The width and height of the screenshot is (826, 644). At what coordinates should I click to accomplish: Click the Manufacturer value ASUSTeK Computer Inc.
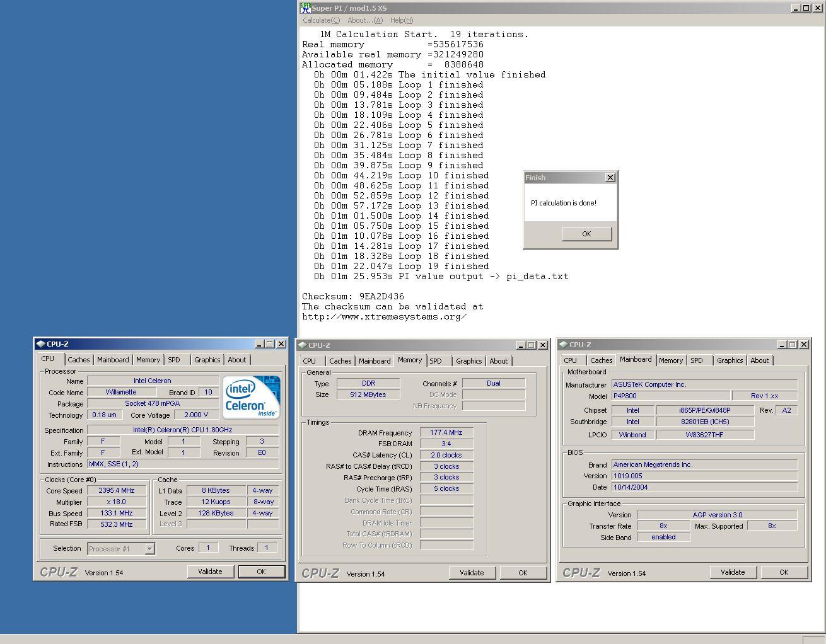[x=704, y=384]
